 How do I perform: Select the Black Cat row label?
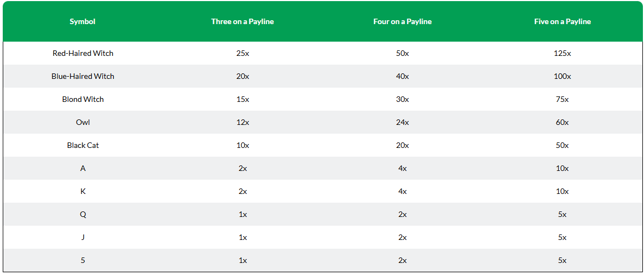[83, 145]
